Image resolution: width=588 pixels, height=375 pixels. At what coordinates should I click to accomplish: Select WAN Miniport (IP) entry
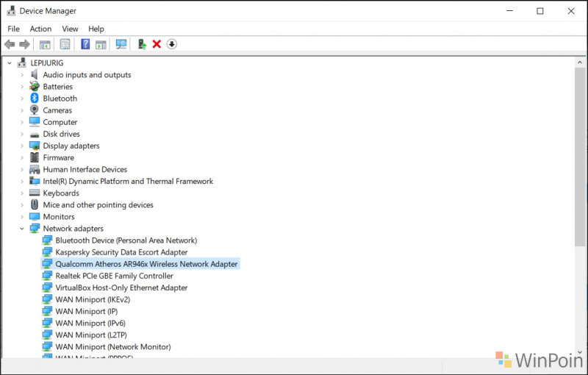87,311
